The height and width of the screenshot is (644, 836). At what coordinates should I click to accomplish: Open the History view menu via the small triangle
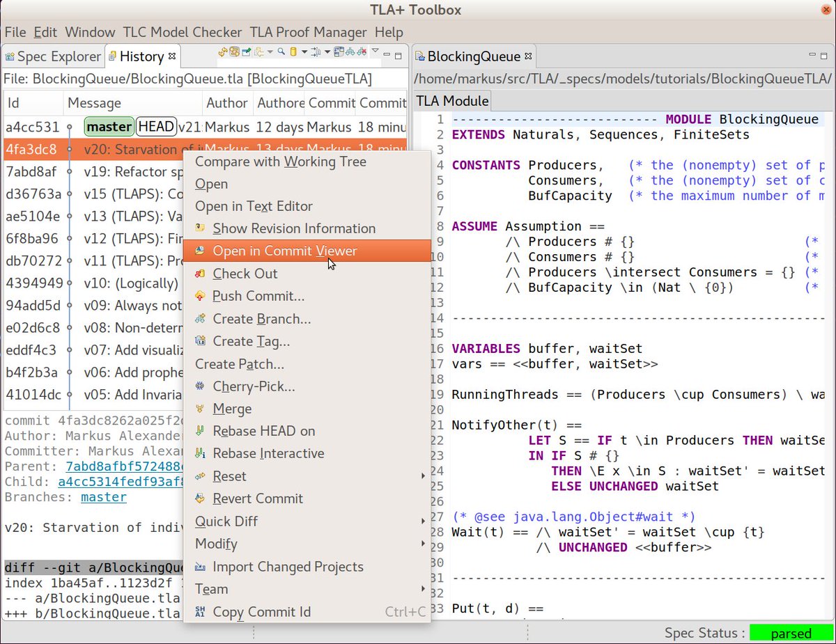(375, 51)
